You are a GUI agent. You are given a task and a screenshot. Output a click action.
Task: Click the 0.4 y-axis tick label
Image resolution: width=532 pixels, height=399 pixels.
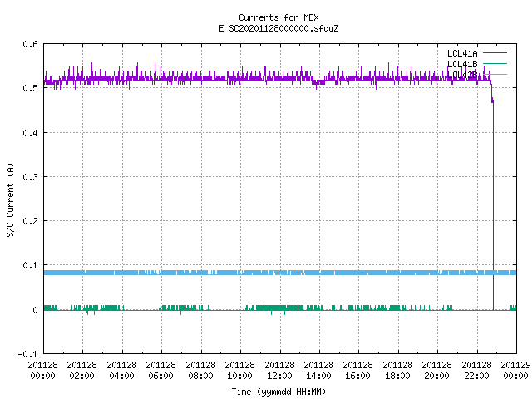pyautogui.click(x=30, y=133)
